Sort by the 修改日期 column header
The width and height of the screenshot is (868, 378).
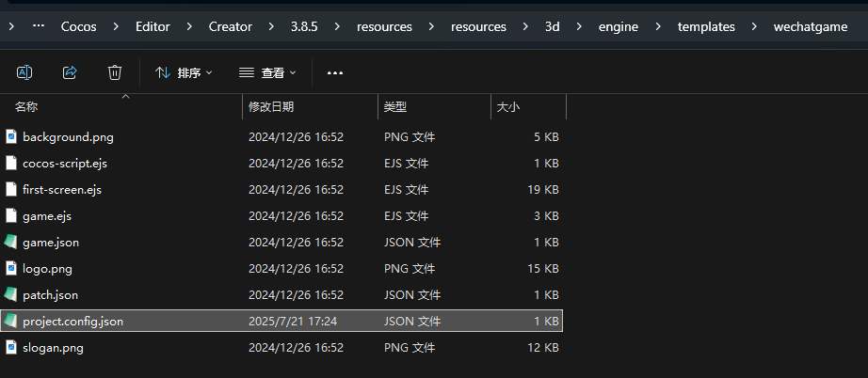271,108
